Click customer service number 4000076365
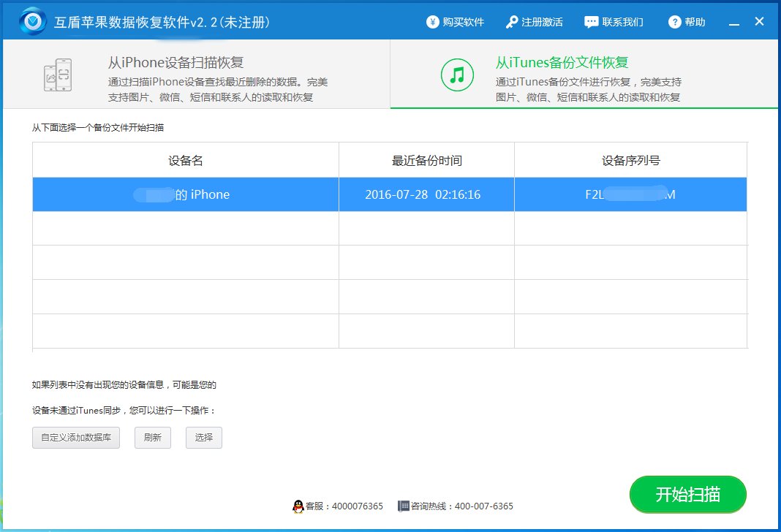Image resolution: width=781 pixels, height=532 pixels. tap(357, 506)
